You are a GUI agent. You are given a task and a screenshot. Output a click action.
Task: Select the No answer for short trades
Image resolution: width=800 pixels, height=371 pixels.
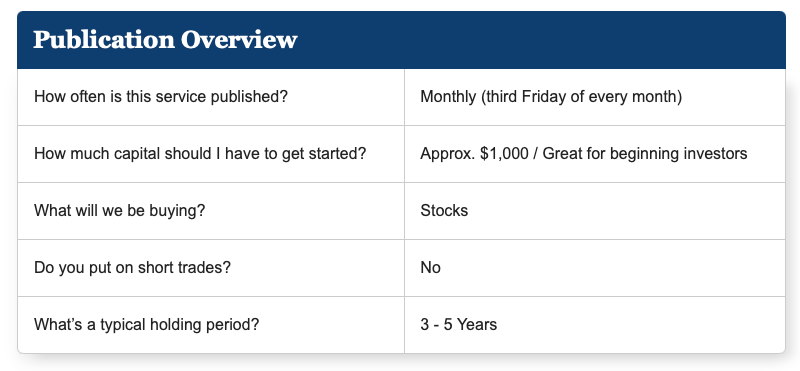[430, 267]
